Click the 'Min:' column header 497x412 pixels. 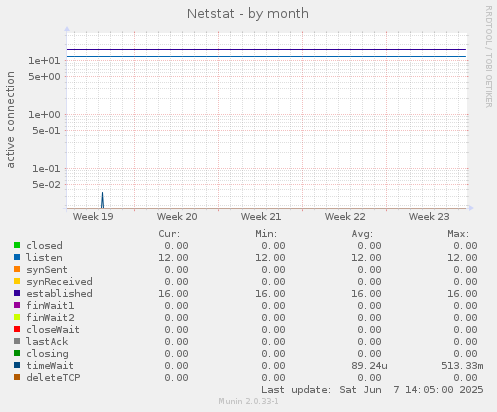click(266, 234)
